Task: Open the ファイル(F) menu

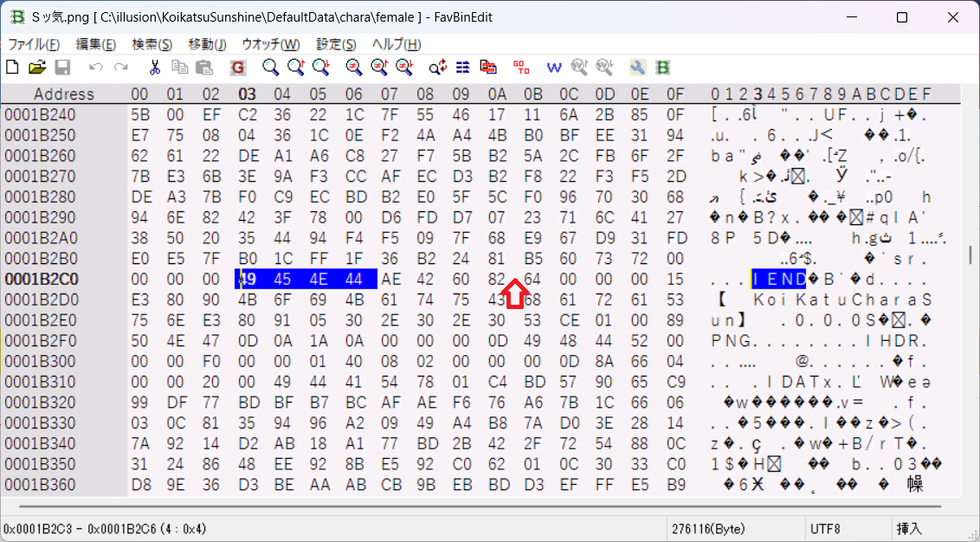Action: 34,44
